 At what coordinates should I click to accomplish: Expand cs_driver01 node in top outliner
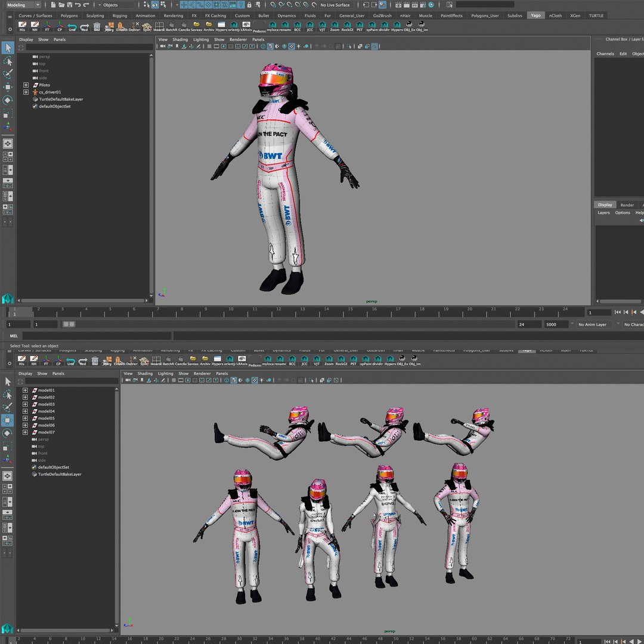26,92
